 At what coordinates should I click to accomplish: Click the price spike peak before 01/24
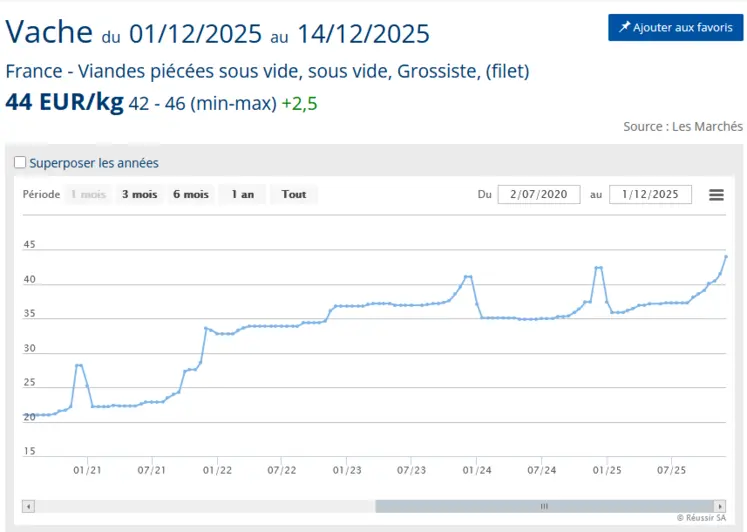click(x=467, y=276)
